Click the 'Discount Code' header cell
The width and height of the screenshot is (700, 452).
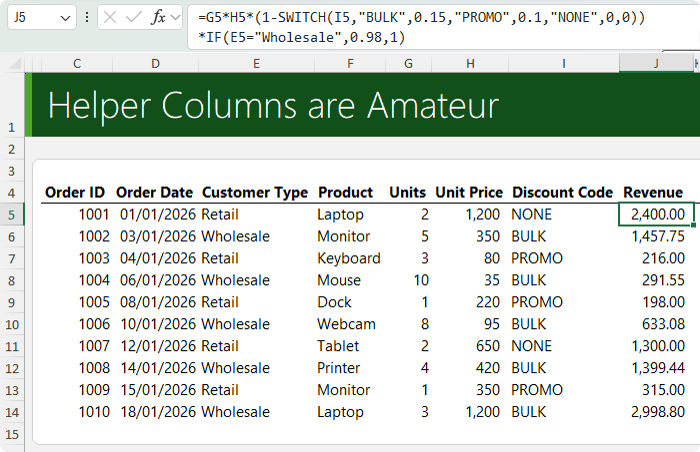562,193
